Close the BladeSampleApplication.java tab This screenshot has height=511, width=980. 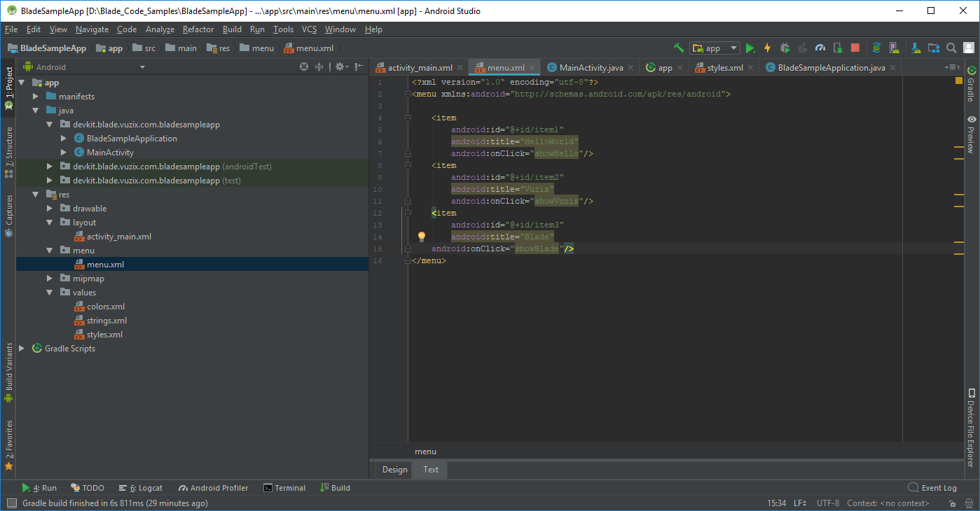point(893,68)
